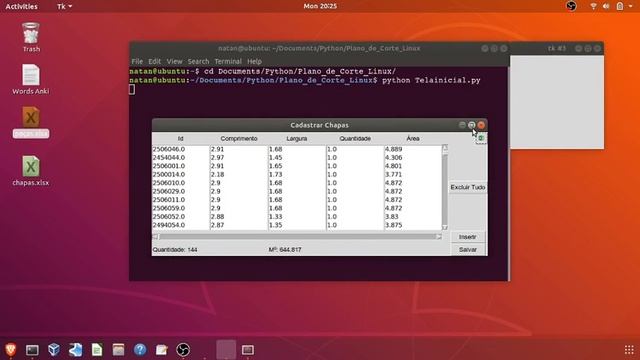Open the Edit menu in the terminal
This screenshot has height=360, width=640.
click(x=154, y=62)
